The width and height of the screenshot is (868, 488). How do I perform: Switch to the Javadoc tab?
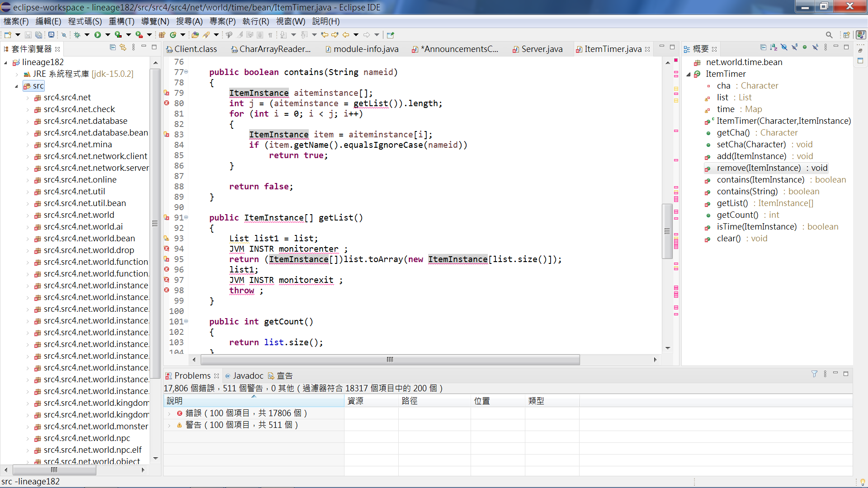(244, 375)
